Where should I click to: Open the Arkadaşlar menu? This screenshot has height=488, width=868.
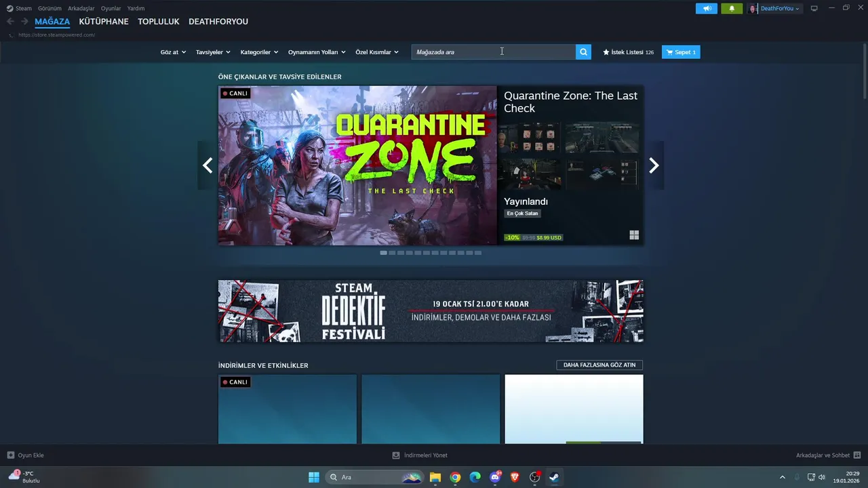(81, 9)
